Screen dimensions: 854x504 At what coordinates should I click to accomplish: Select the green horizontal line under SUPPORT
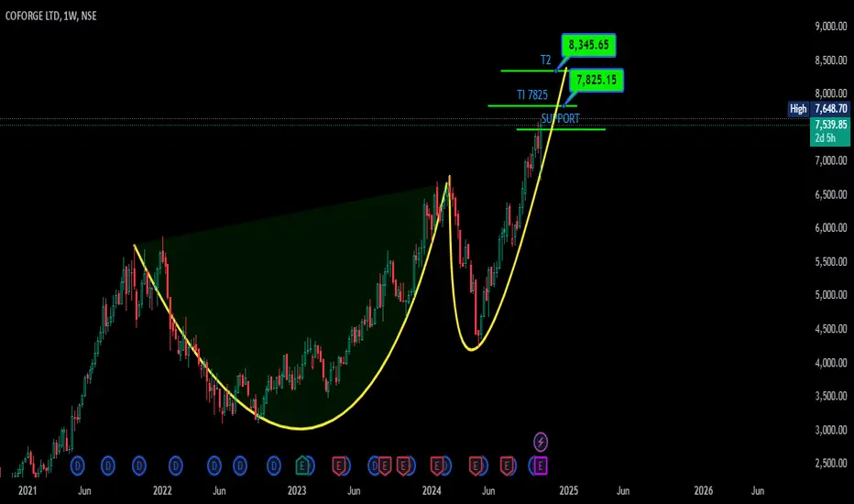tap(561, 129)
